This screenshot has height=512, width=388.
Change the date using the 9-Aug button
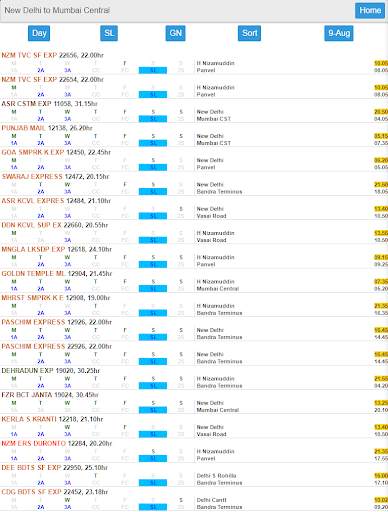(x=339, y=33)
